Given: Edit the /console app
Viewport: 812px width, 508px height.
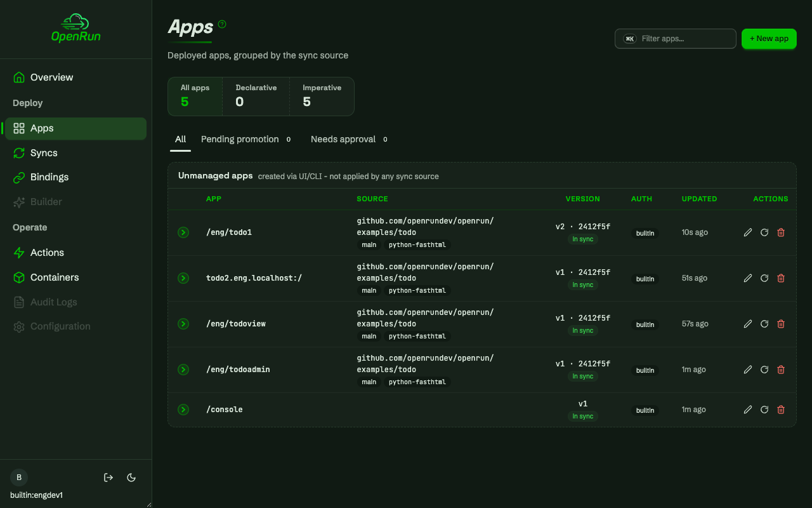Looking at the screenshot, I should (x=748, y=410).
